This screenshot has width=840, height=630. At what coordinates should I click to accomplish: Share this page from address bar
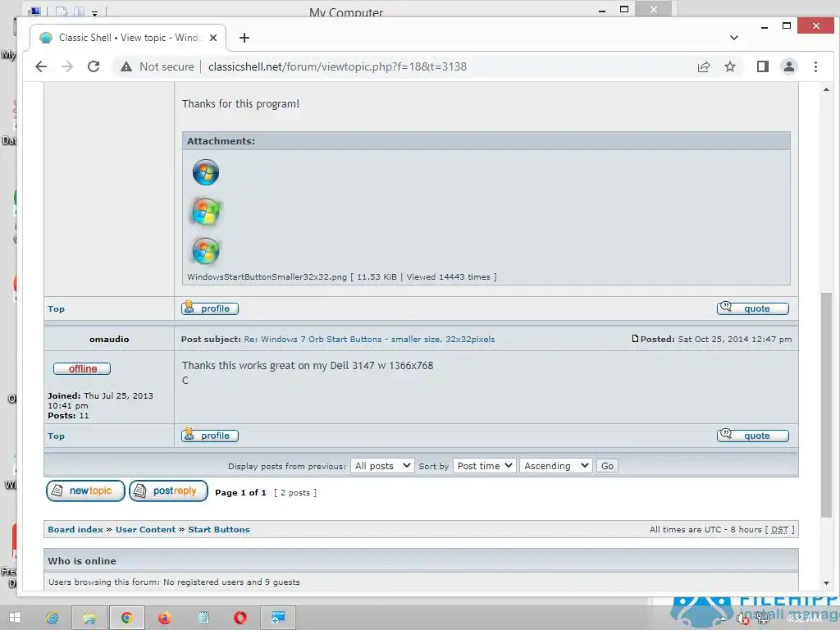tap(703, 66)
